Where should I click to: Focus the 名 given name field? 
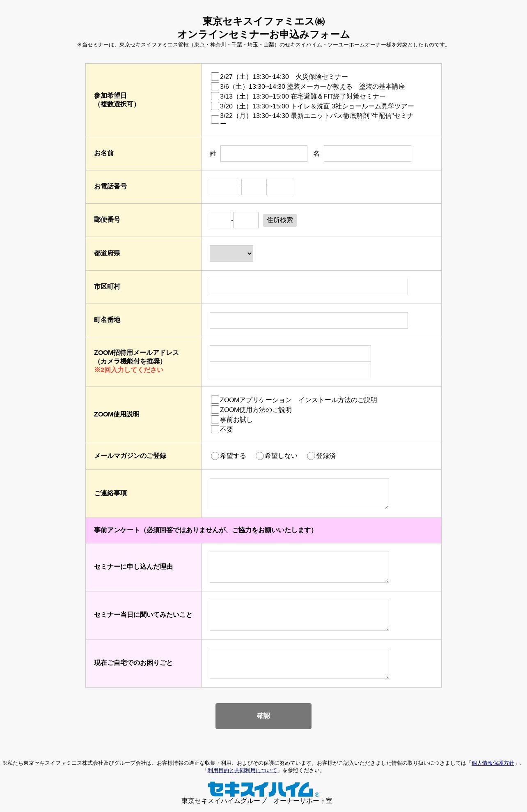[x=367, y=154]
